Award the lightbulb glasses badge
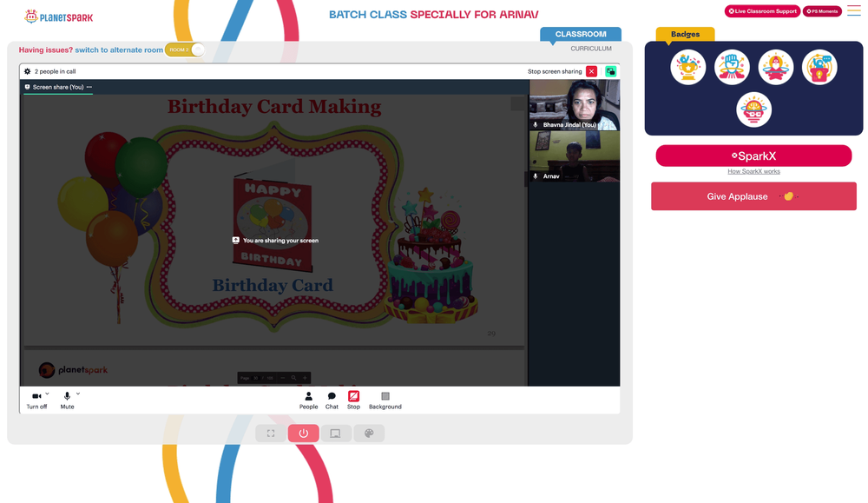The width and height of the screenshot is (868, 503). (x=754, y=109)
